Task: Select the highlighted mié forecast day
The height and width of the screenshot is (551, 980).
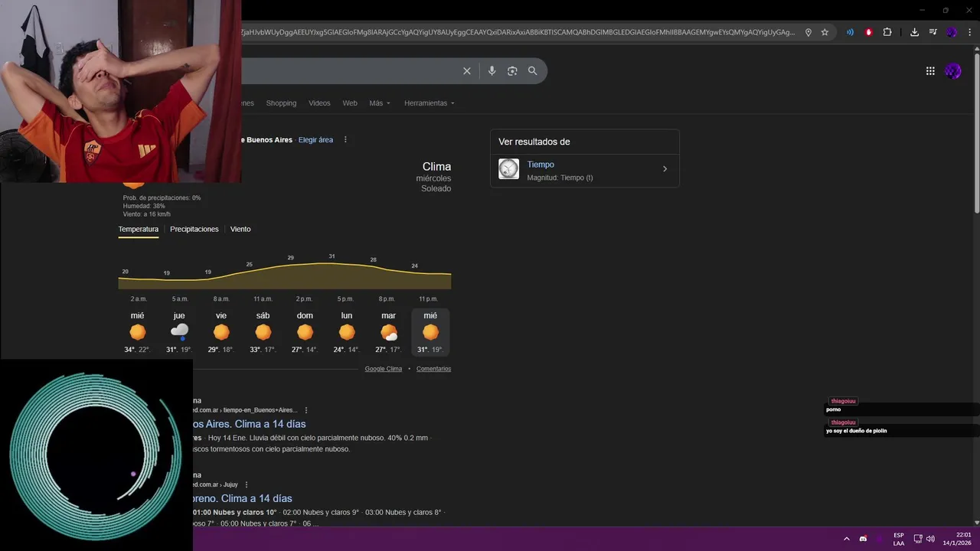Action: (430, 332)
